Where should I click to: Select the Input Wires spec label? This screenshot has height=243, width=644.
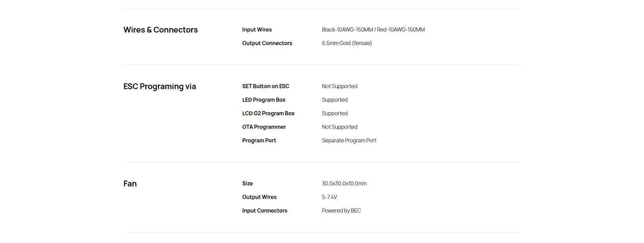(x=257, y=30)
